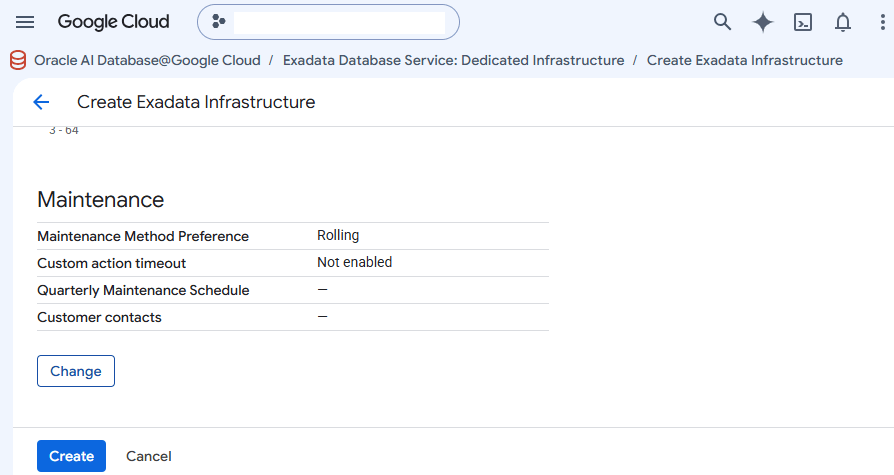The image size is (894, 475).
Task: Select the Create Exadata Infrastructure page title
Action: coord(196,102)
